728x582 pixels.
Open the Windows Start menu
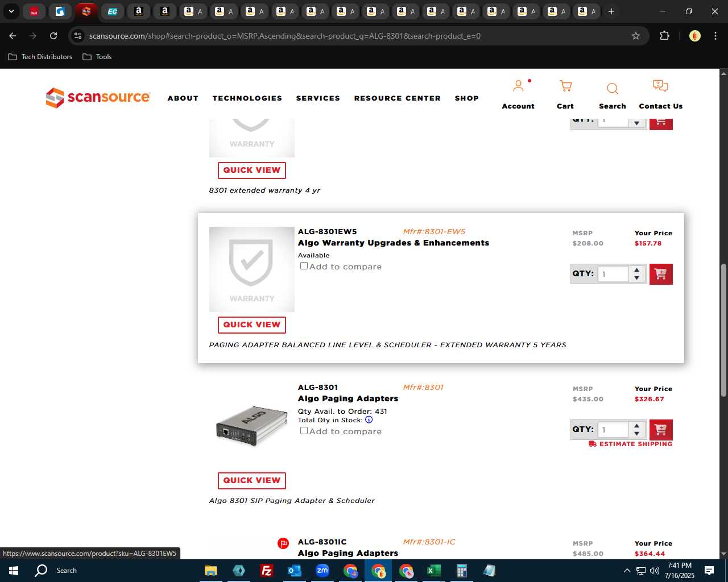14,571
